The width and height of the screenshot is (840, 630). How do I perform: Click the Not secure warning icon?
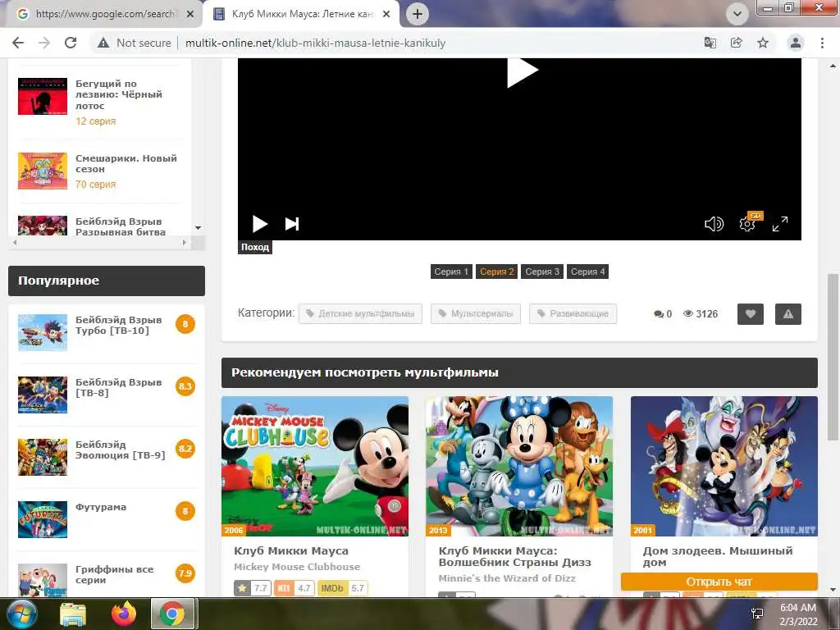click(x=103, y=43)
